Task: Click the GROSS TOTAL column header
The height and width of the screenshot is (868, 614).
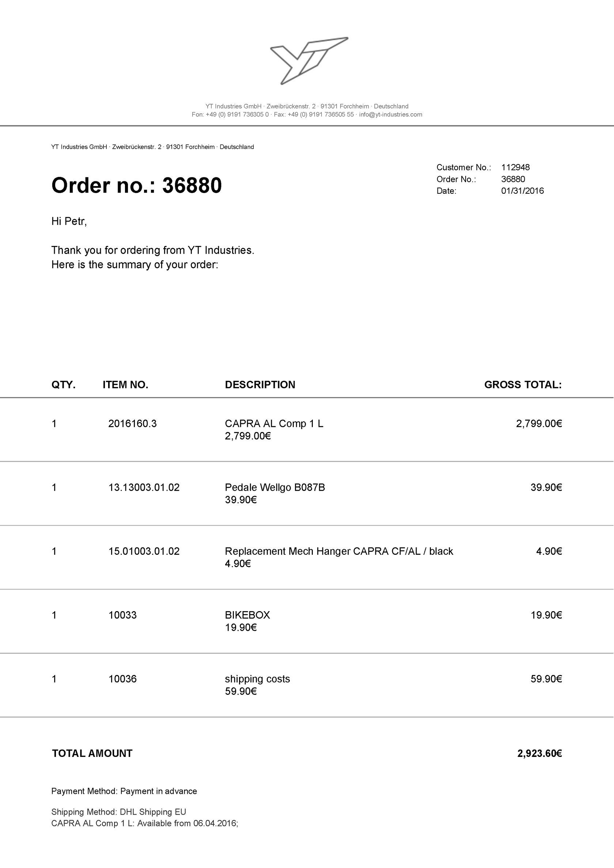Action: [523, 385]
